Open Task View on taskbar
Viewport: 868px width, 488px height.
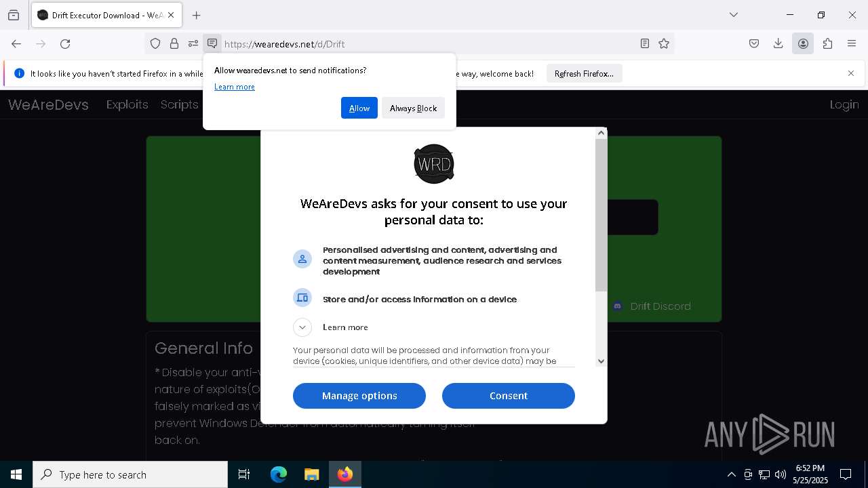pyautogui.click(x=244, y=474)
